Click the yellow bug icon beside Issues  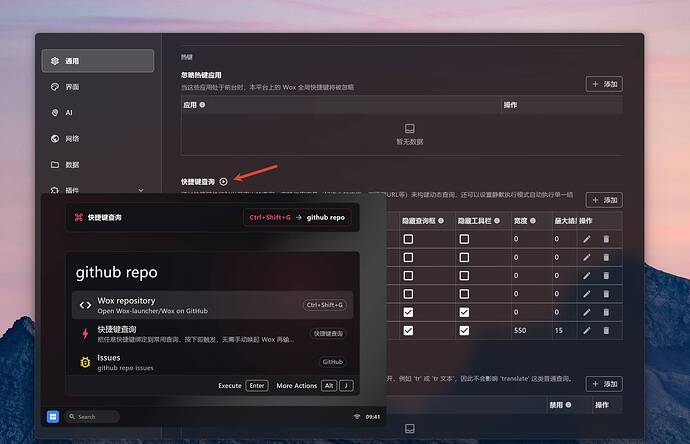point(85,362)
